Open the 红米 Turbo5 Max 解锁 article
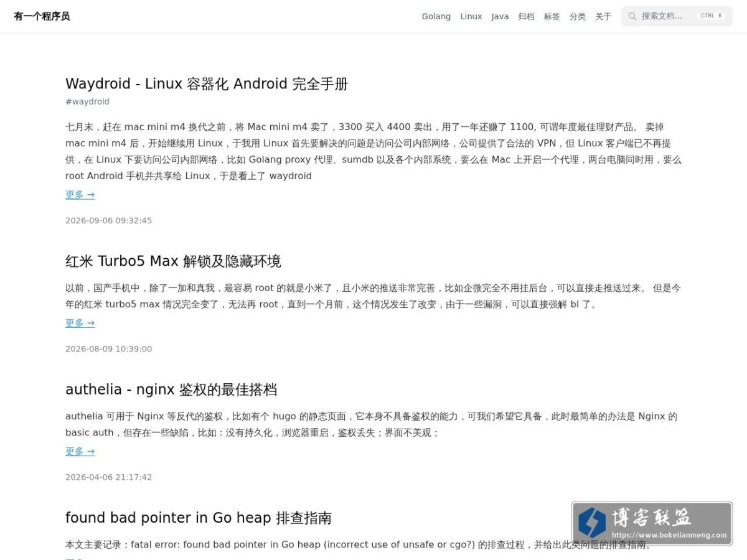This screenshot has height=560, width=747. click(173, 261)
